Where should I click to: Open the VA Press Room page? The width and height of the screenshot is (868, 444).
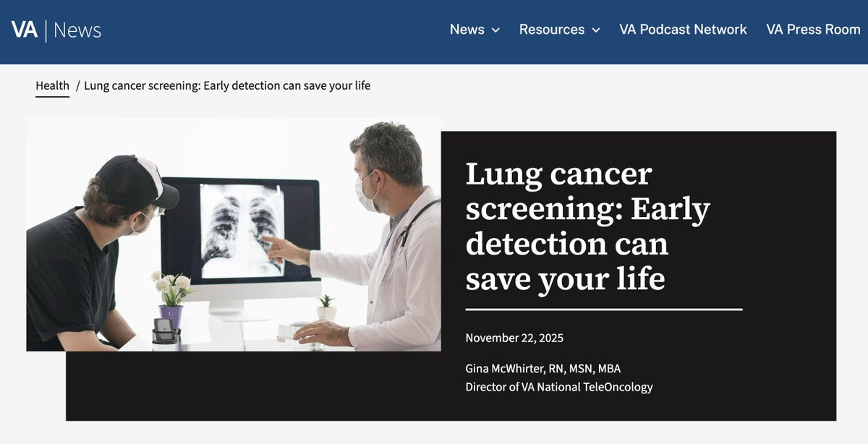pos(813,30)
